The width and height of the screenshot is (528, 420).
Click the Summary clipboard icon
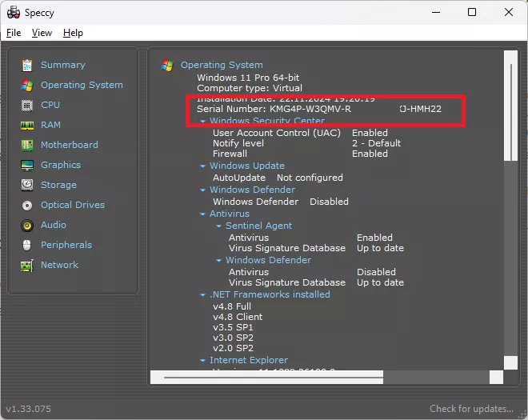click(x=27, y=65)
